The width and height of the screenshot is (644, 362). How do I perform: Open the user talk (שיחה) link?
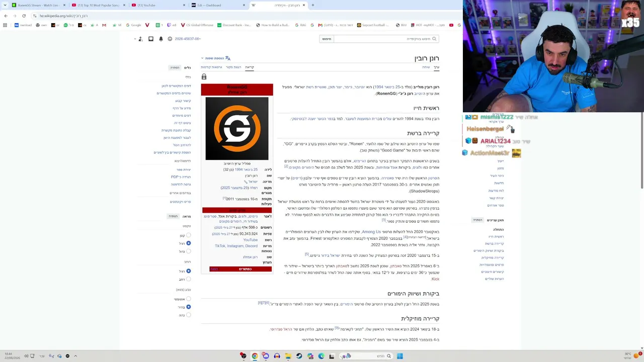[x=426, y=67]
